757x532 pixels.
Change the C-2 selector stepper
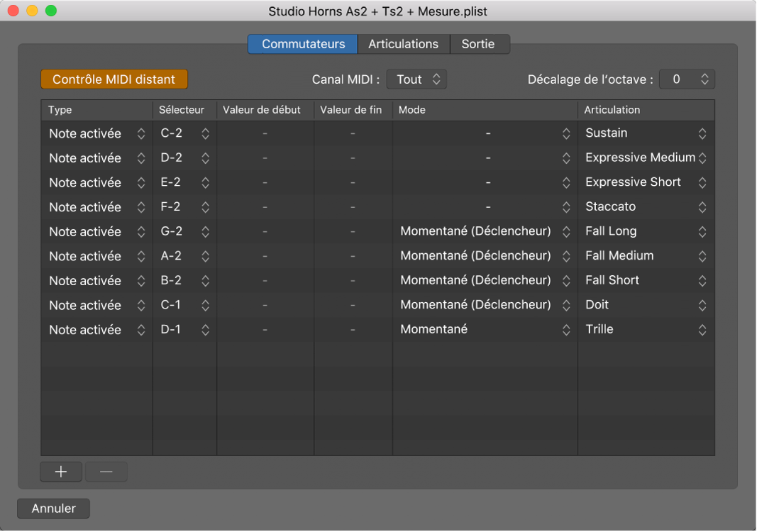coord(205,133)
